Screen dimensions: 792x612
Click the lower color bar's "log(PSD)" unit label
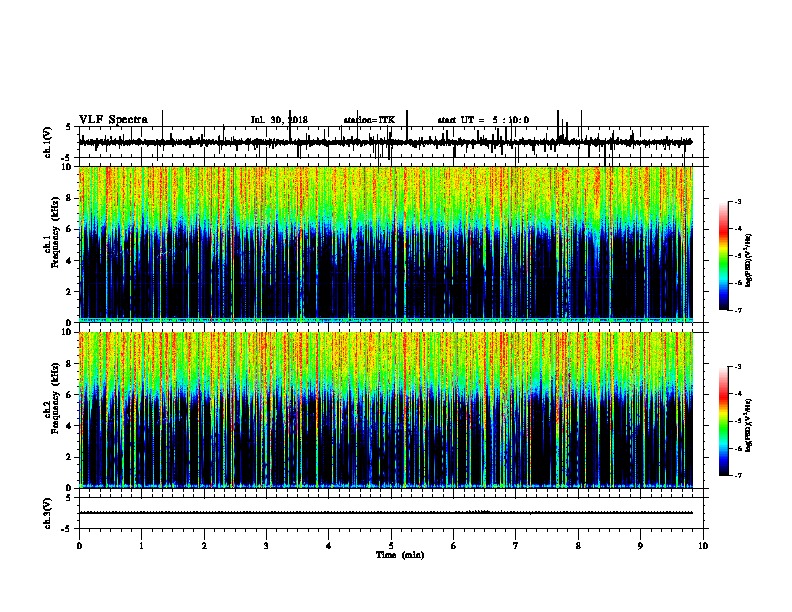pos(749,425)
